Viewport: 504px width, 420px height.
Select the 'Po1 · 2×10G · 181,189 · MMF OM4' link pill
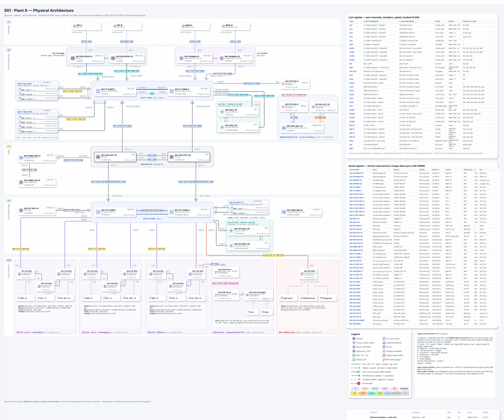tap(90, 74)
